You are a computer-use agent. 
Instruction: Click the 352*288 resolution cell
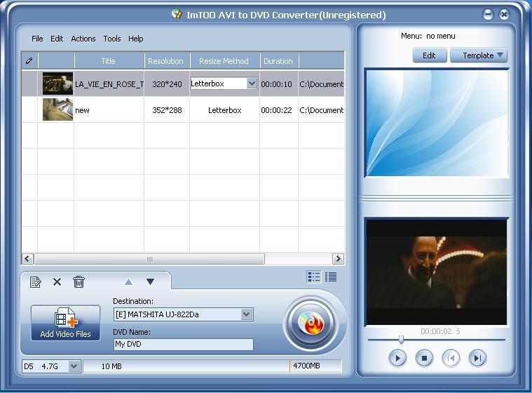167,110
